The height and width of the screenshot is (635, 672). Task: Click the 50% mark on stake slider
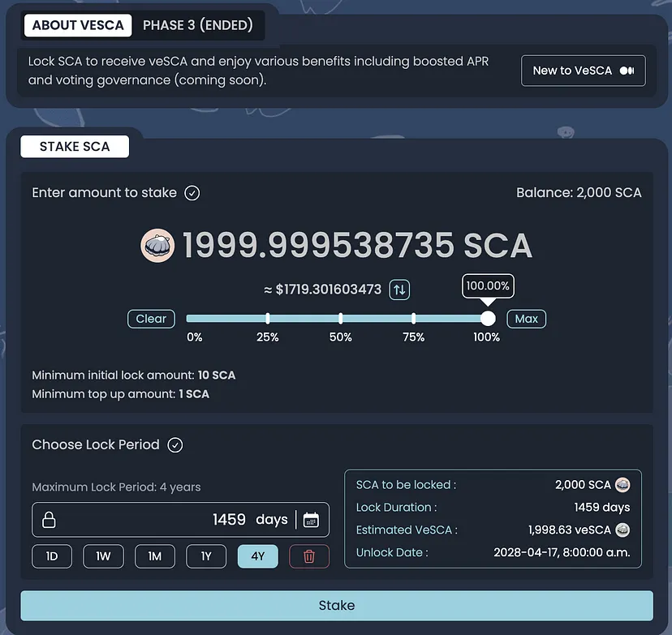click(x=340, y=319)
